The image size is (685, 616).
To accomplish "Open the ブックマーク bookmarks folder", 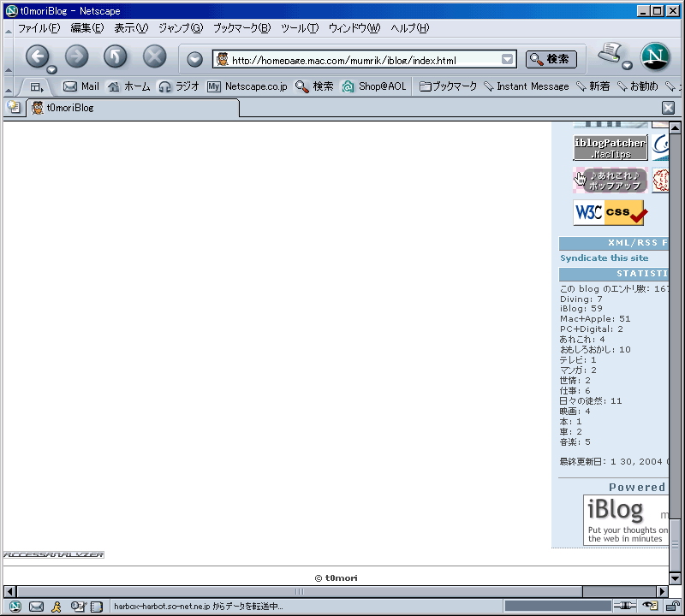I will (x=448, y=86).
